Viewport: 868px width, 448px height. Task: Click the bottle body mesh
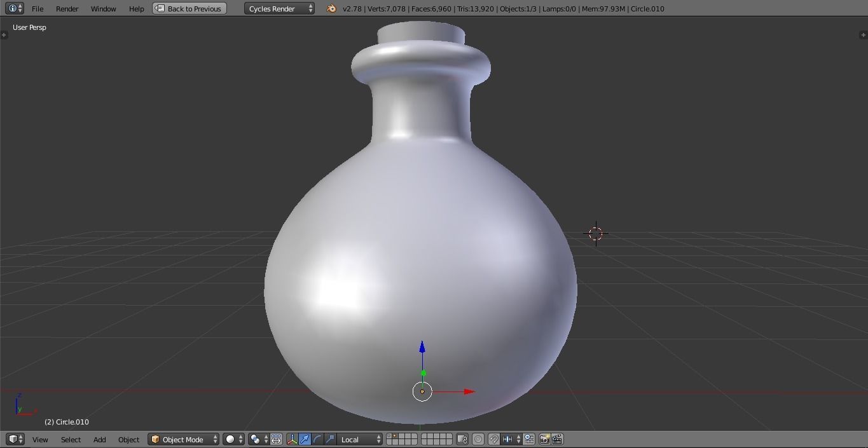[420, 280]
